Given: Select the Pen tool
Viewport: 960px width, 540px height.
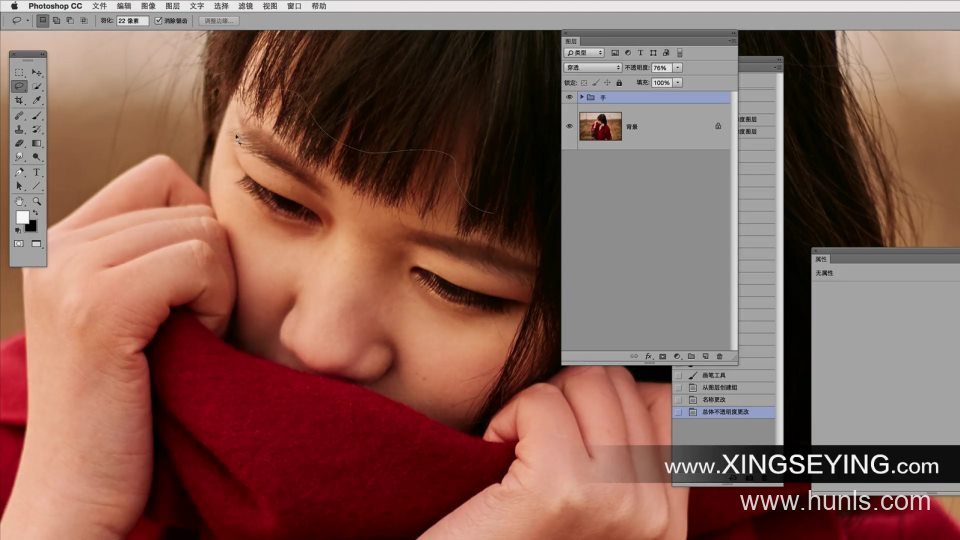Looking at the screenshot, I should [20, 172].
